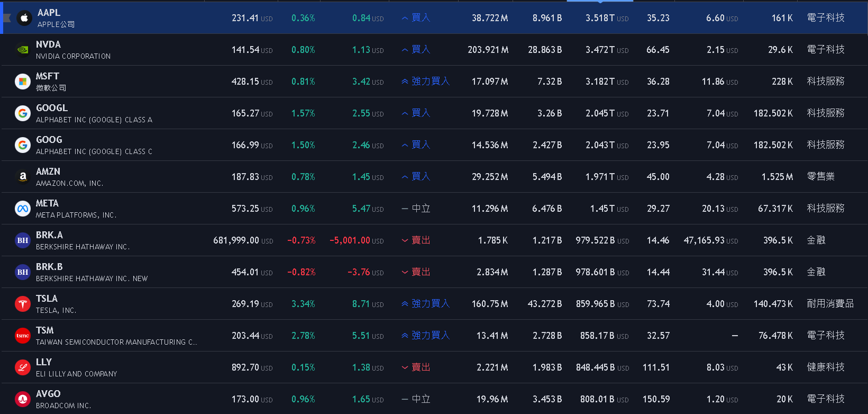Image resolution: width=868 pixels, height=414 pixels.
Task: Click the Tesla logo icon
Action: 23,304
